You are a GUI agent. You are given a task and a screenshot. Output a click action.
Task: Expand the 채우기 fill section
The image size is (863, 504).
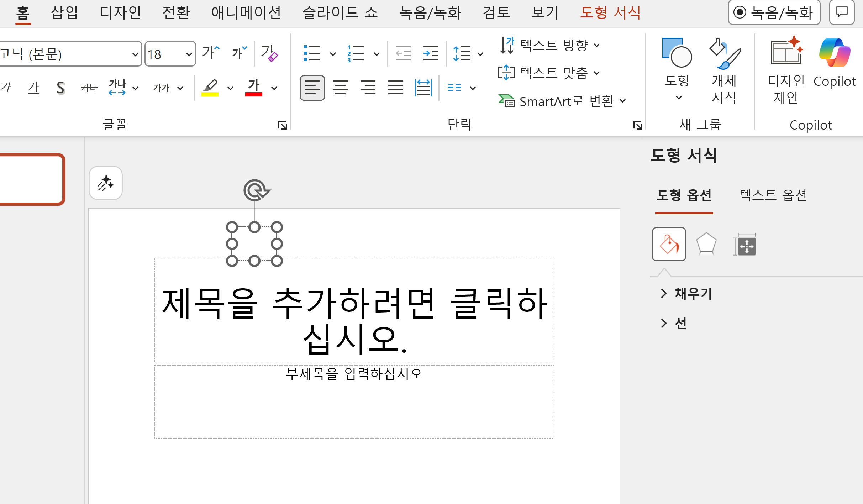pyautogui.click(x=687, y=294)
